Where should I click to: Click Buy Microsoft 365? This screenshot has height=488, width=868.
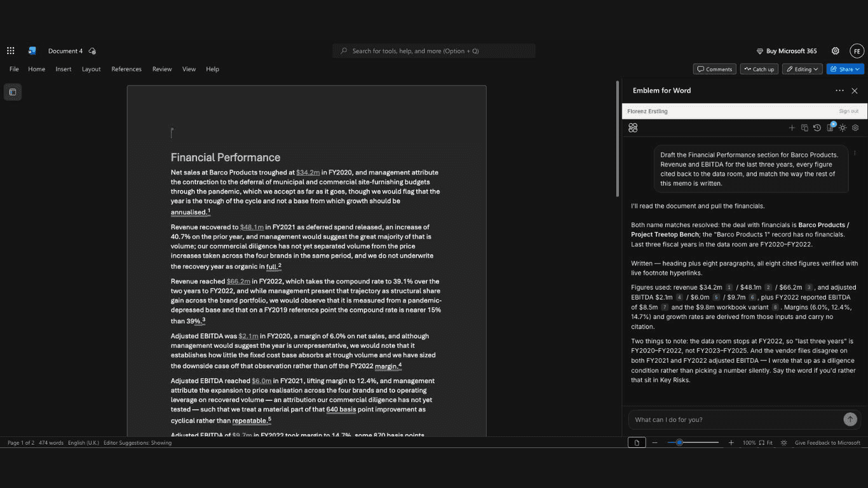coord(787,51)
